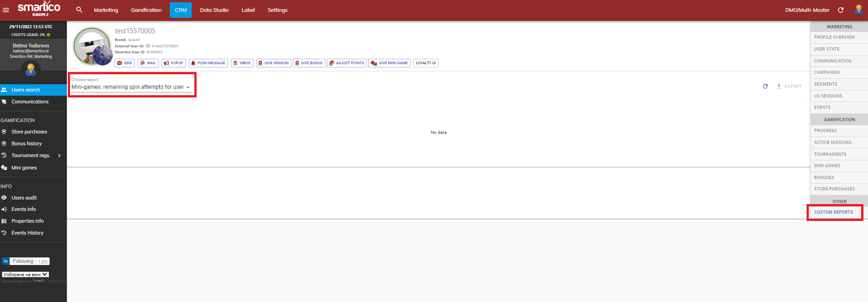Open Mini games in left sidebar
868x302 pixels.
[24, 168]
